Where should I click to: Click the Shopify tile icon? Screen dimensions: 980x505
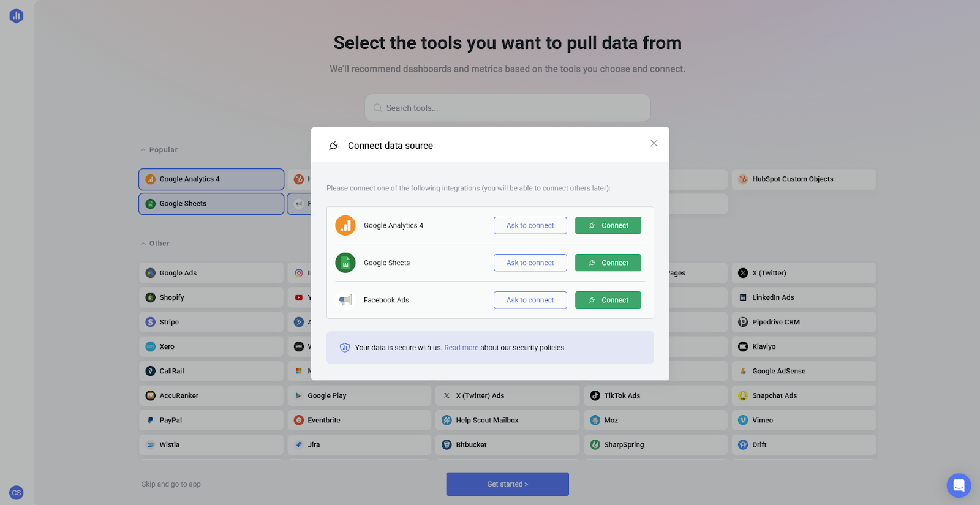point(151,297)
